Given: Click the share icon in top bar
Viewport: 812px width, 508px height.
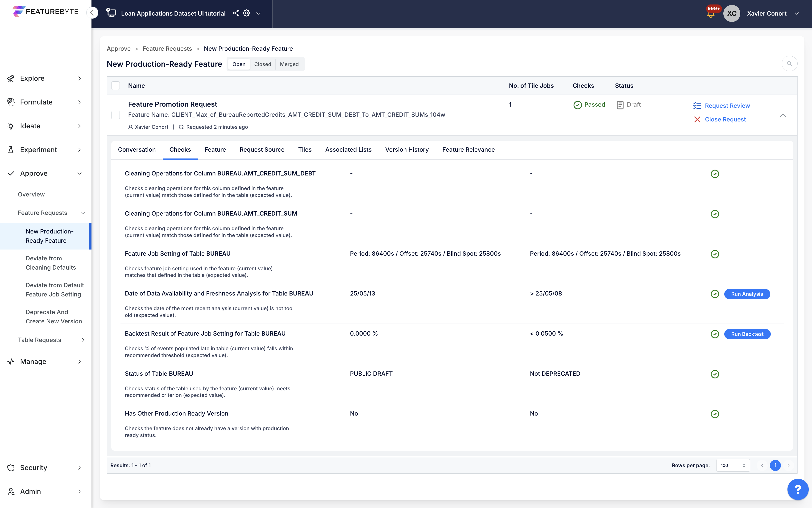Looking at the screenshot, I should point(236,13).
